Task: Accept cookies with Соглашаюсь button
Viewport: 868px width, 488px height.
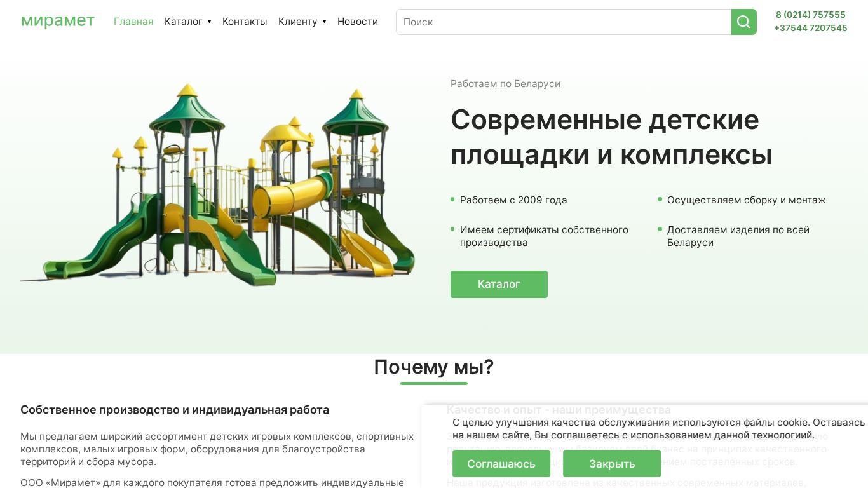Action: pos(501,464)
